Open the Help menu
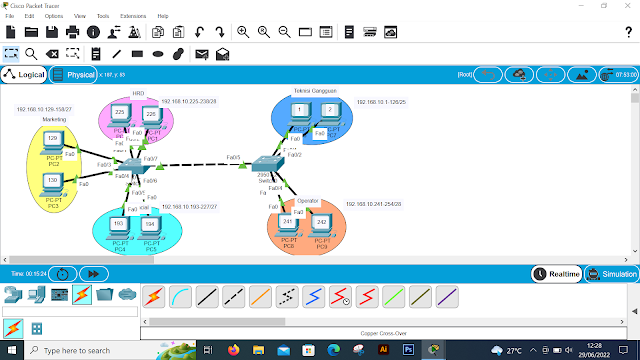 pyautogui.click(x=163, y=16)
